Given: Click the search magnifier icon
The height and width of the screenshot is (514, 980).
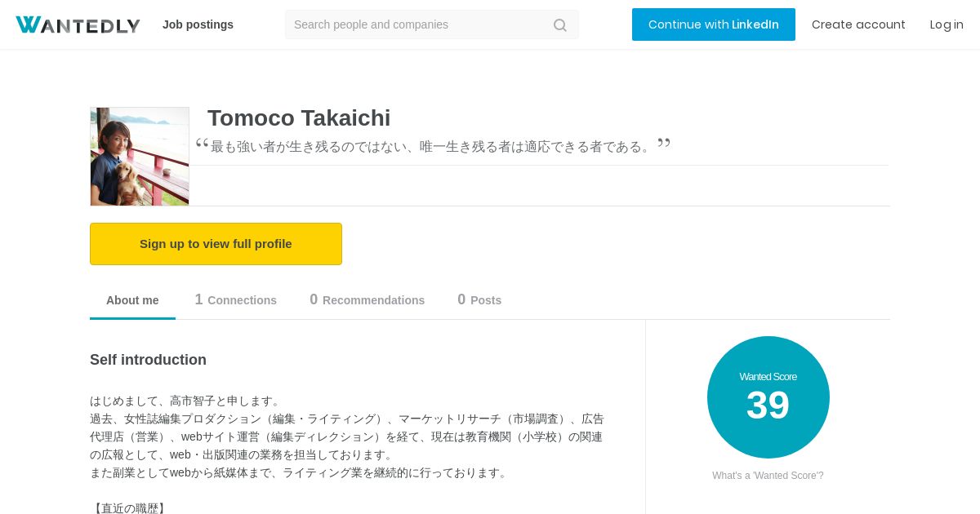Looking at the screenshot, I should coord(559,25).
